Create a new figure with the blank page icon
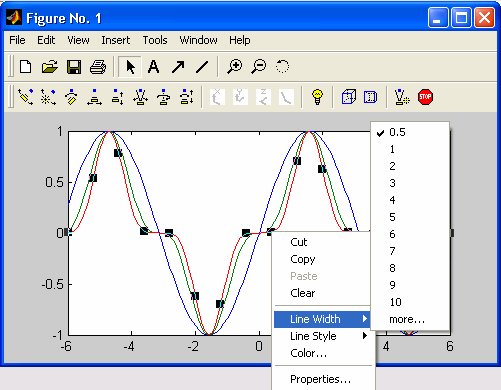The height and width of the screenshot is (390, 501). click(x=26, y=67)
